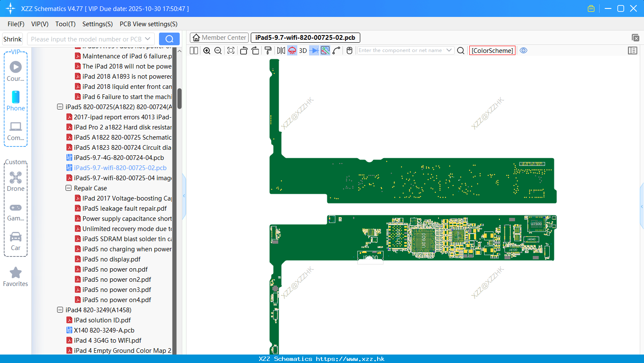Rotate the board counterclockwise

tap(244, 50)
